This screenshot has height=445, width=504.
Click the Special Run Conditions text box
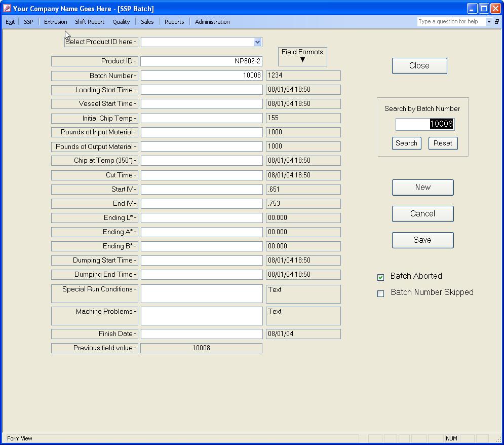point(201,294)
